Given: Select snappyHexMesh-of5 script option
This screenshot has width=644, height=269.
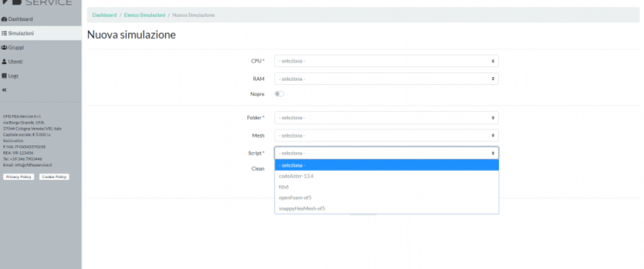Looking at the screenshot, I should coord(302,208).
